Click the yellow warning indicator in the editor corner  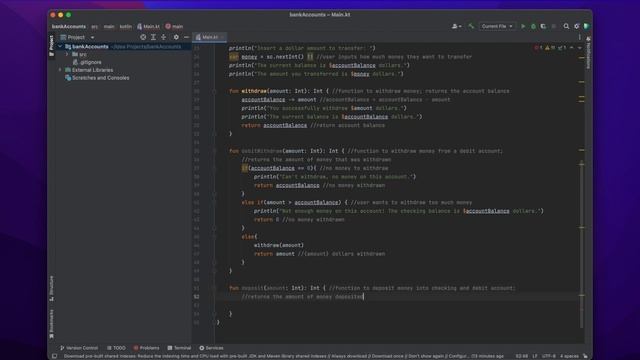click(550, 48)
